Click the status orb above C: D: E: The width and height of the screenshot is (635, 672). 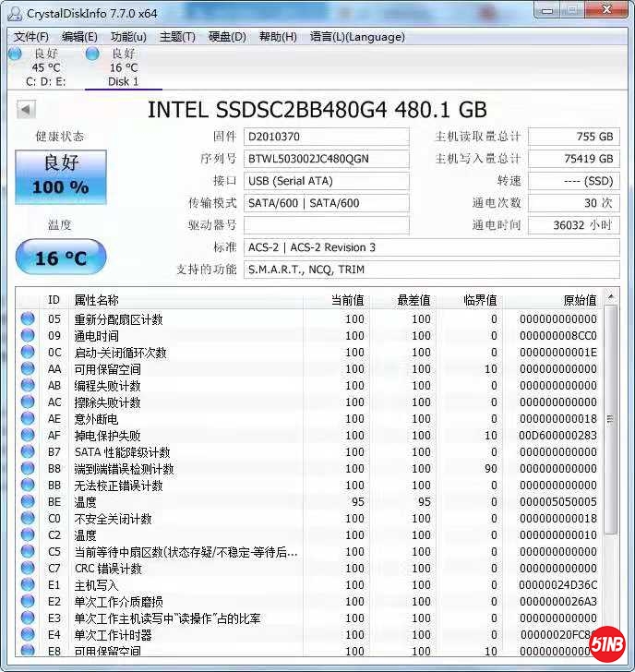click(x=15, y=54)
